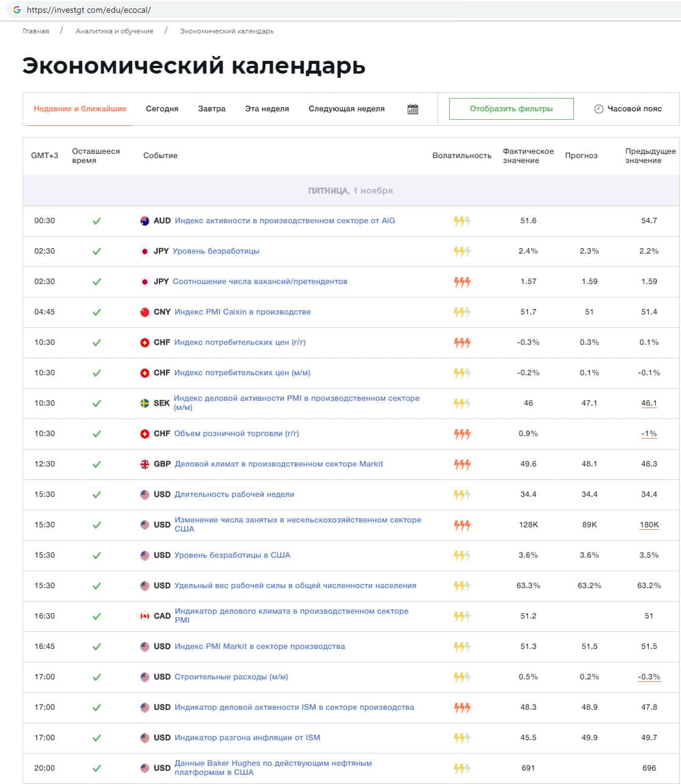Click the Прогноз column header
681x784 pixels.
point(581,156)
